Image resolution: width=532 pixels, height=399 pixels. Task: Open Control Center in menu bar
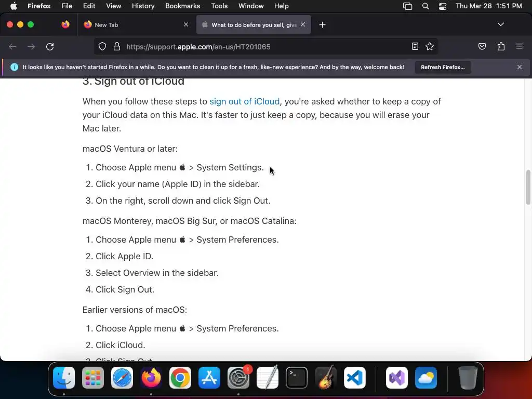pyautogui.click(x=443, y=6)
